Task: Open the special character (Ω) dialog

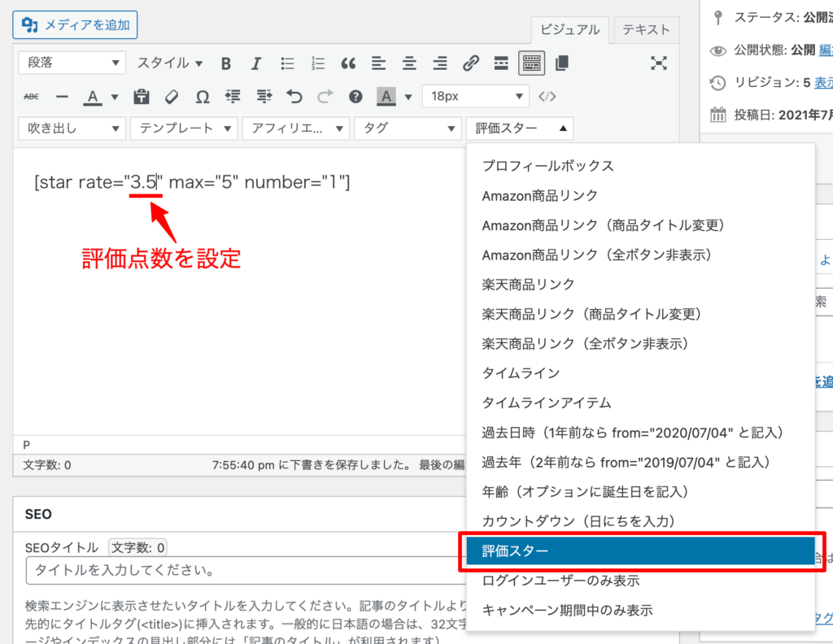Action: [x=203, y=97]
